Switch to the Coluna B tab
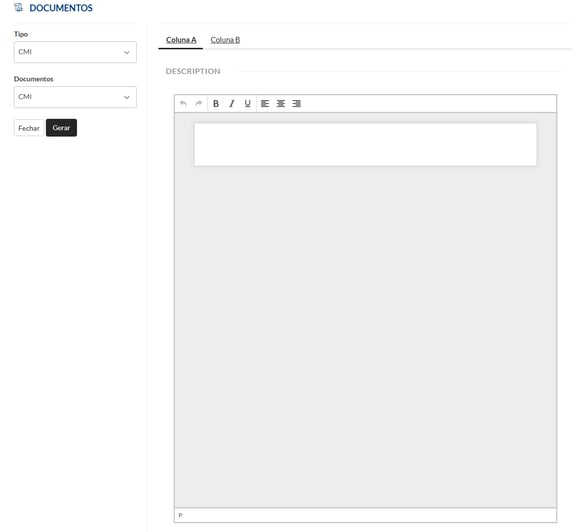 (225, 40)
